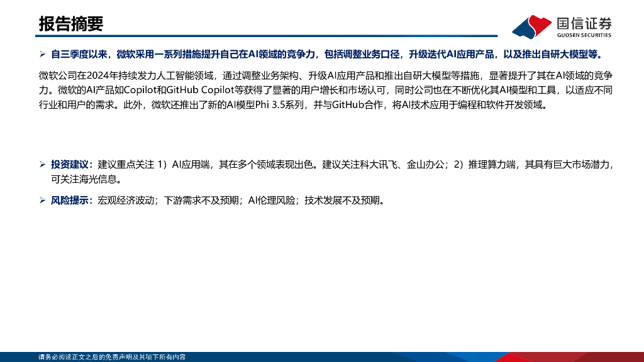
Task: Click the arrow bullet before 风险提示
Action: point(42,200)
